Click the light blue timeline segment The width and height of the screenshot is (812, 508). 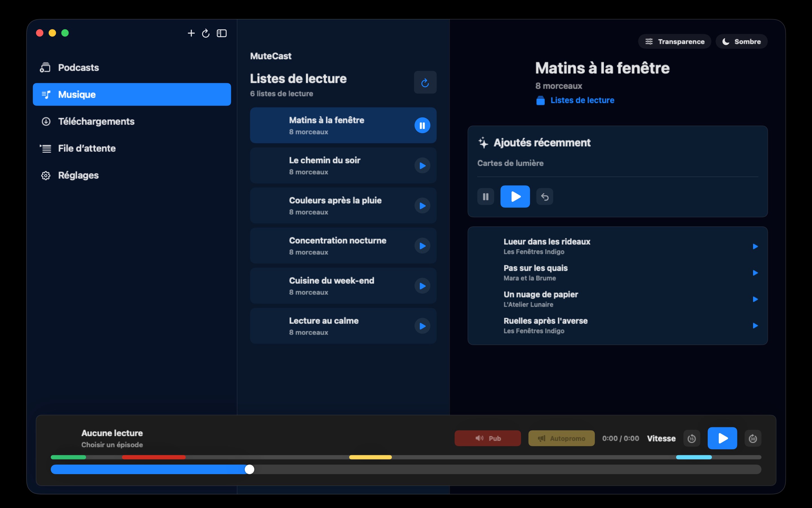[x=694, y=457]
